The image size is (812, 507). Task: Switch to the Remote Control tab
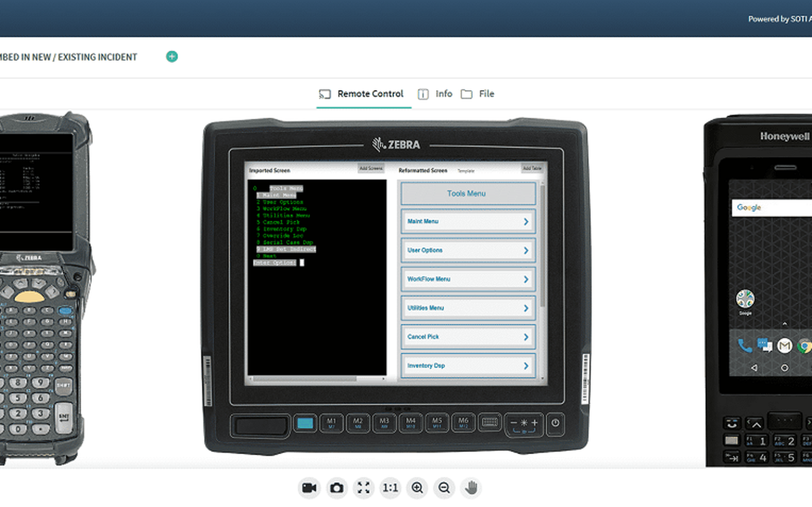coord(363,94)
